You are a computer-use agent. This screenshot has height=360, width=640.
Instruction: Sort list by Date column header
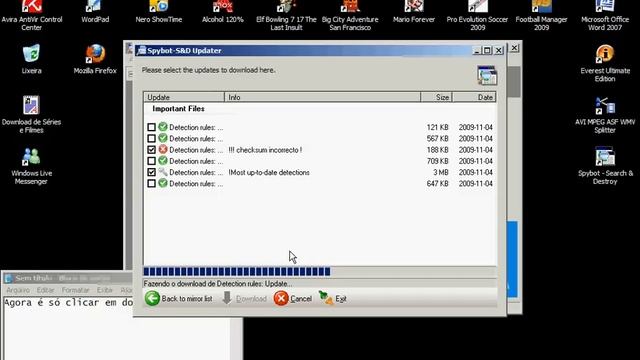[474, 97]
